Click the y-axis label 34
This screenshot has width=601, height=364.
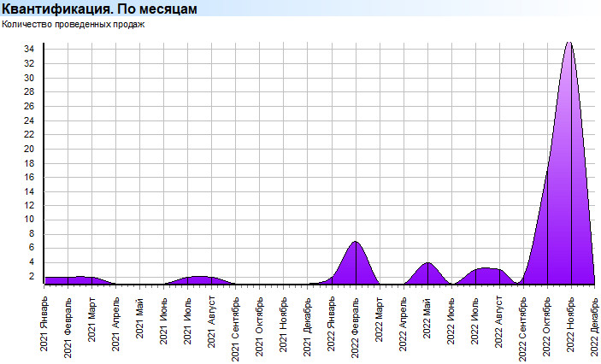point(29,49)
